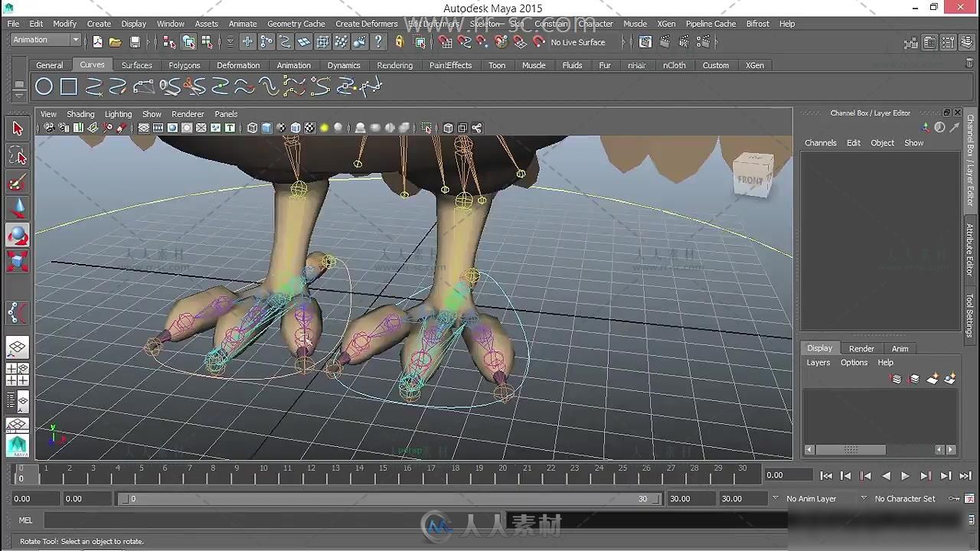Activate the Select tool arrow in toolbox
This screenshot has width=980, height=551.
click(18, 129)
